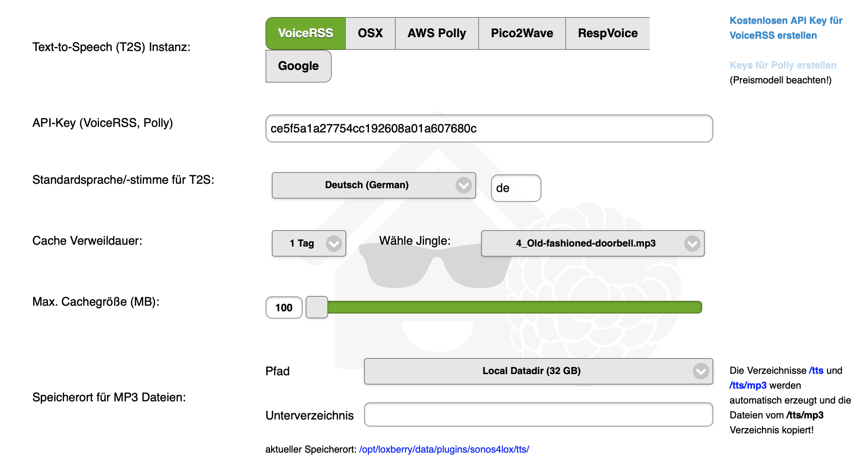Expand the 1 Tag cache duration dropdown

click(x=309, y=243)
